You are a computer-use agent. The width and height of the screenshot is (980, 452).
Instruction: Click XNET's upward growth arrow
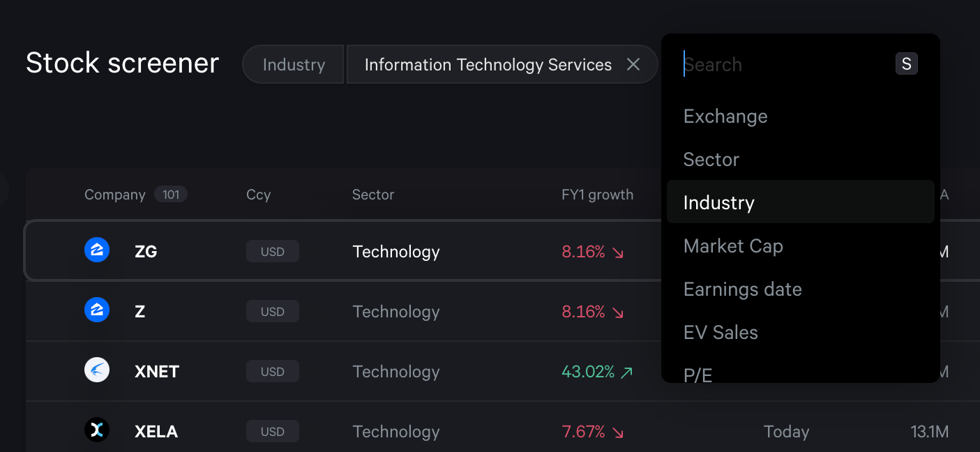click(x=626, y=372)
